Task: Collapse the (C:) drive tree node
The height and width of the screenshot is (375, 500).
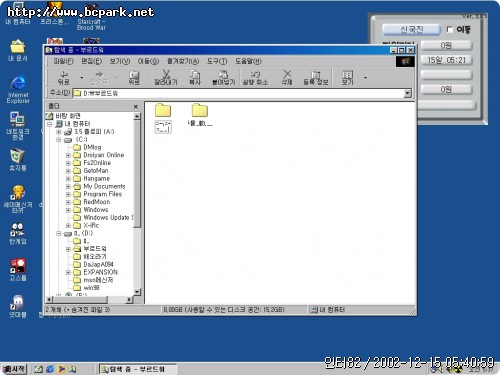Action: pos(59,140)
